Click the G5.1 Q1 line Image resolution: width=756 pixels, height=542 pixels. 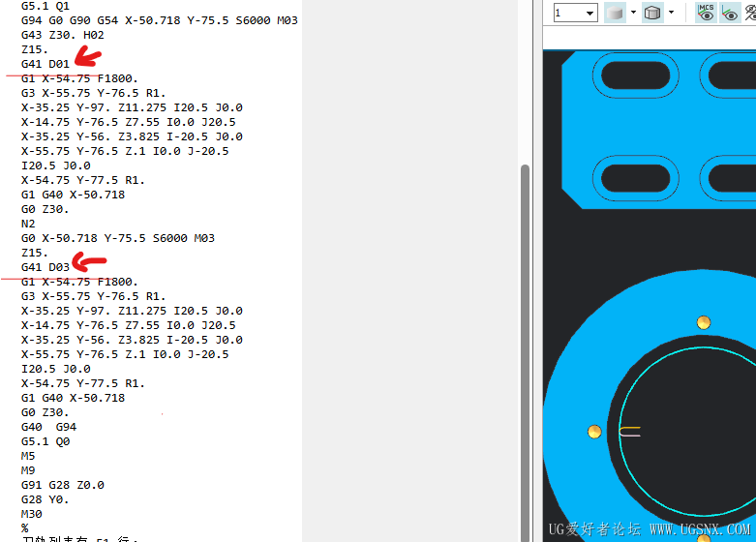(x=45, y=6)
